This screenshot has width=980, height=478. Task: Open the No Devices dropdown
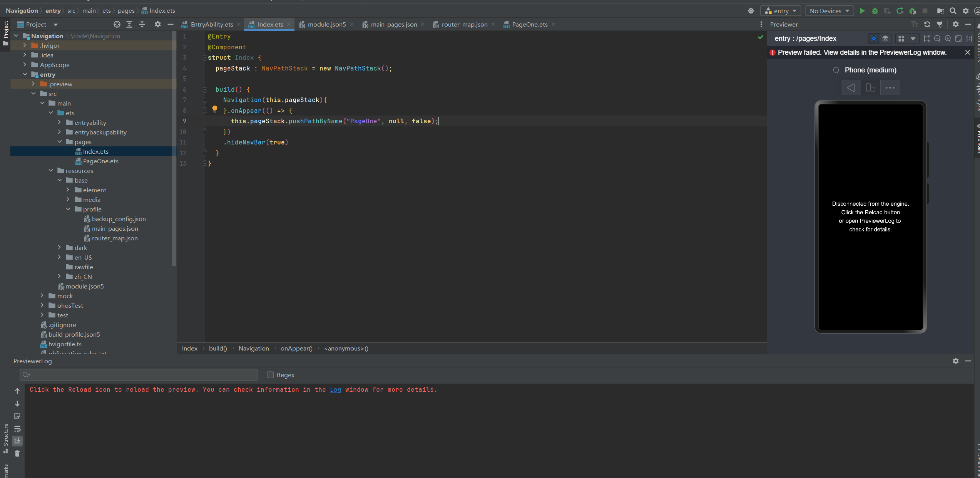tap(829, 11)
